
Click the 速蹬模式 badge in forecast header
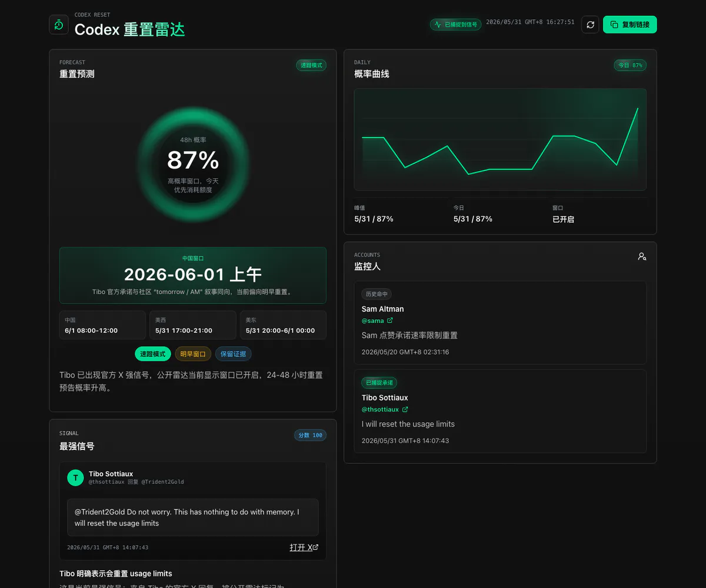pyautogui.click(x=311, y=65)
